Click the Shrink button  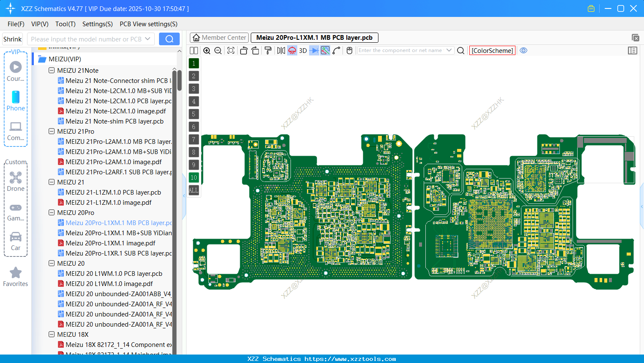point(12,38)
